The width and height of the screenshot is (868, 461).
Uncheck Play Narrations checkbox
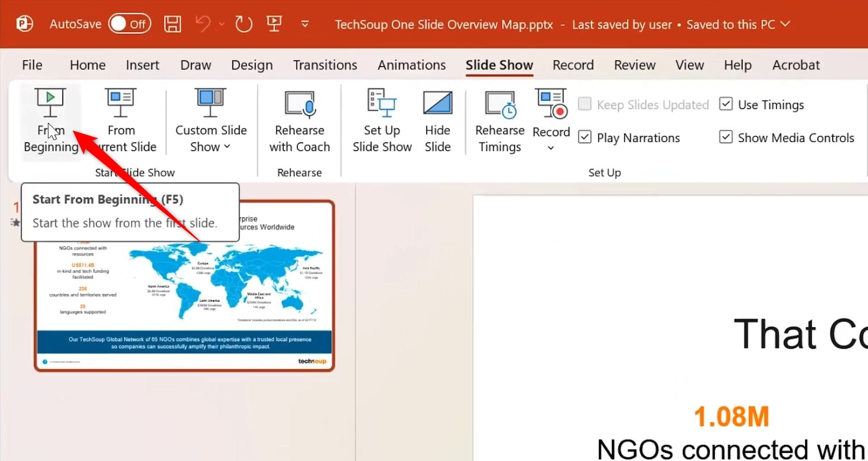click(x=585, y=137)
